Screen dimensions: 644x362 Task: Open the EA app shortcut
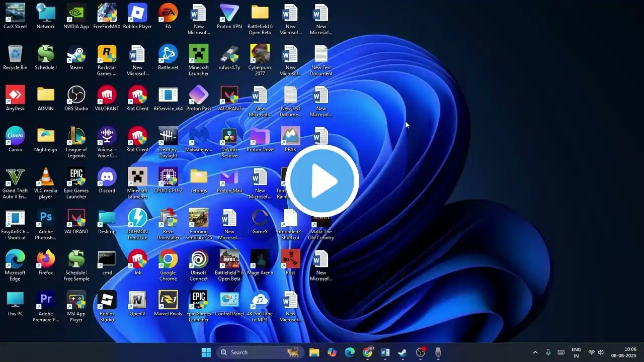(x=168, y=16)
